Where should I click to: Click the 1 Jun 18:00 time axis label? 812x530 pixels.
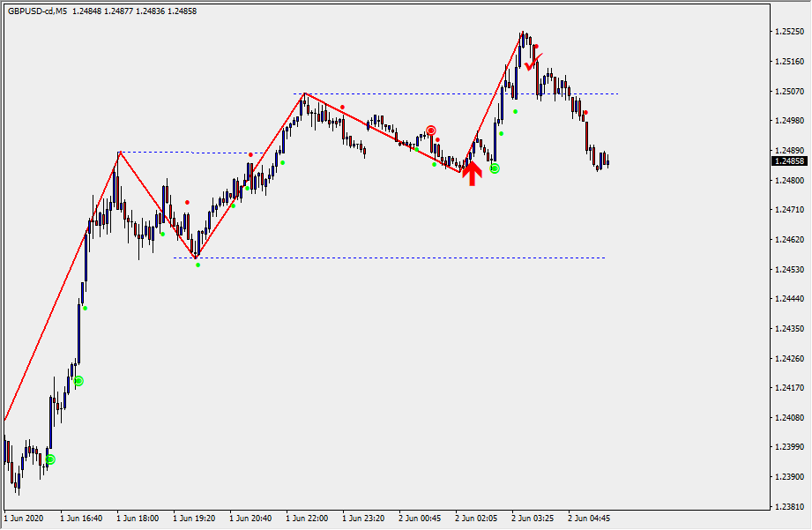point(138,519)
